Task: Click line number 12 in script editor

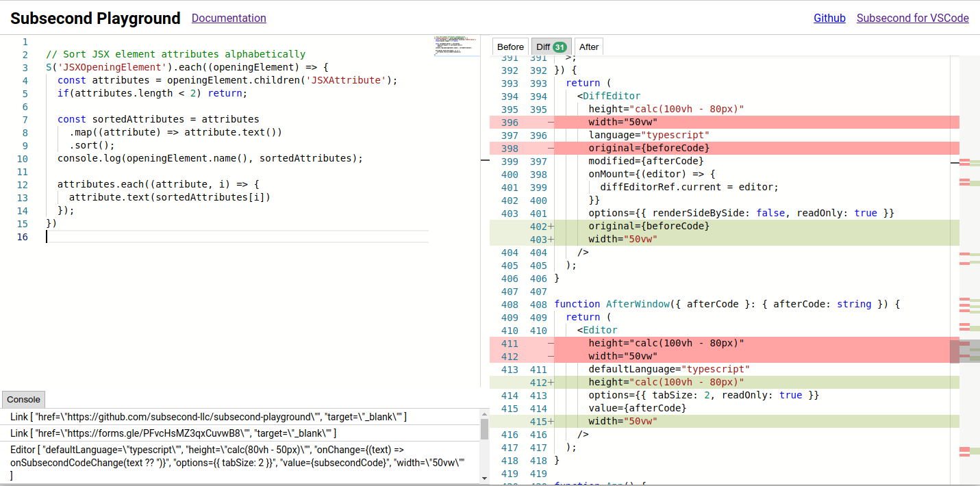Action: point(23,185)
